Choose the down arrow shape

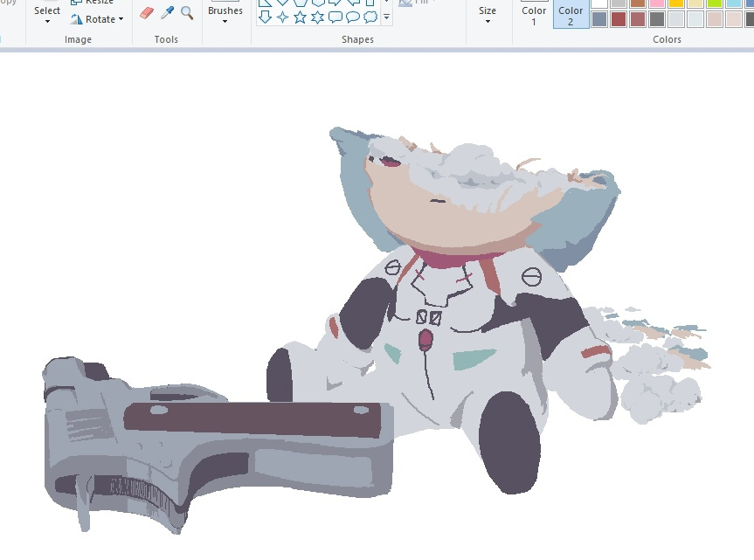(x=265, y=17)
